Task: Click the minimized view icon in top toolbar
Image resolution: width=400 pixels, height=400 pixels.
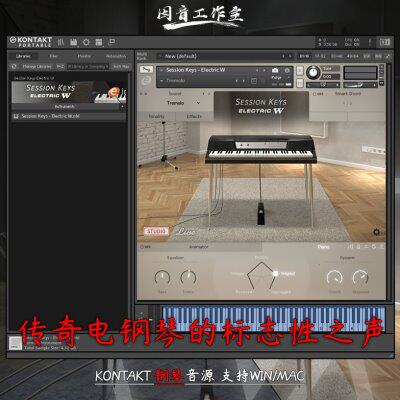Action: tap(112, 42)
